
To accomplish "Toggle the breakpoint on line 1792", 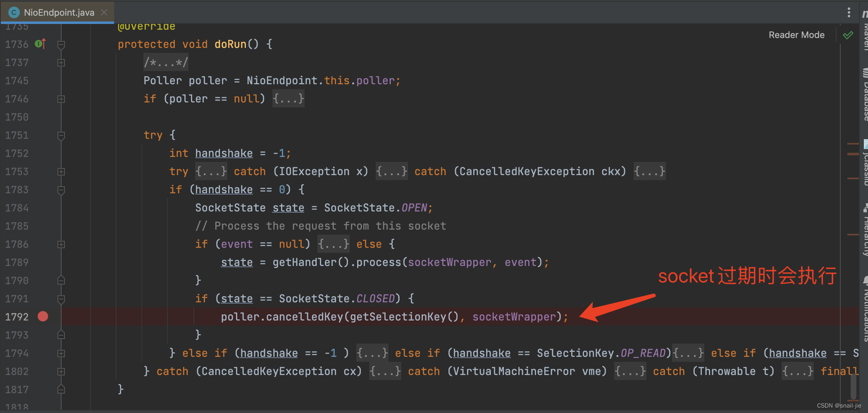I will tap(43, 316).
